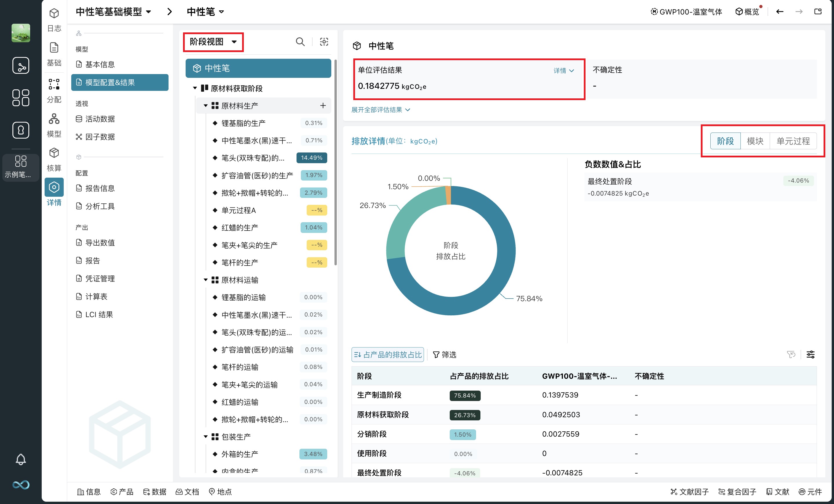
Task: Click the focus/locate icon beside search
Action: click(x=324, y=42)
